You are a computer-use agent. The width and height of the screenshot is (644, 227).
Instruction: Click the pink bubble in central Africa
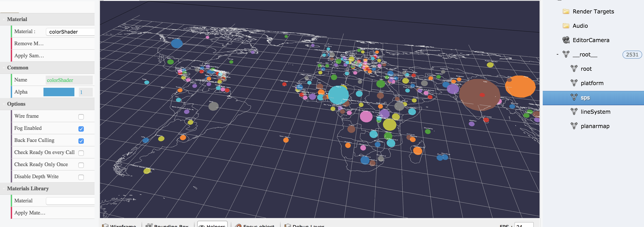click(366, 117)
